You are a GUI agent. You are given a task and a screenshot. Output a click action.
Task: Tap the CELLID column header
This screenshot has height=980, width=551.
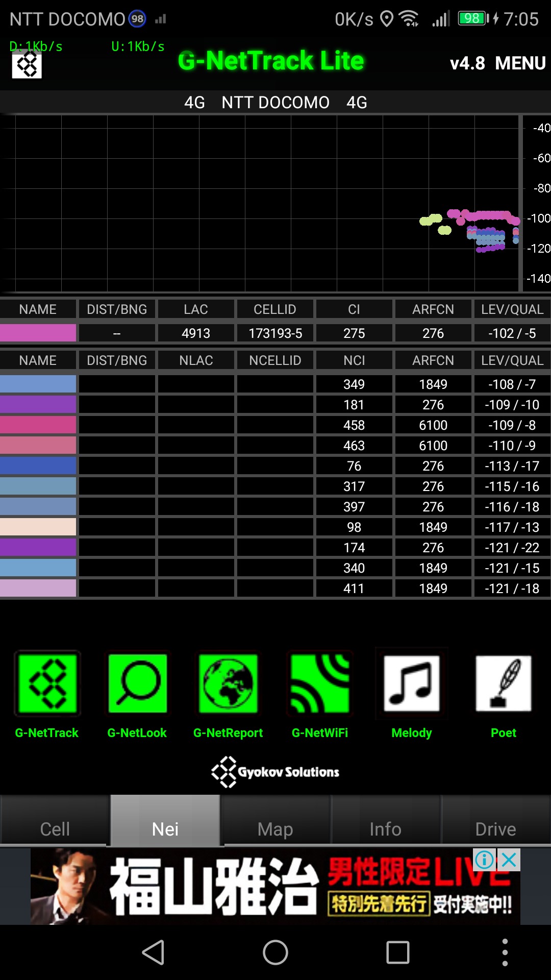click(275, 309)
